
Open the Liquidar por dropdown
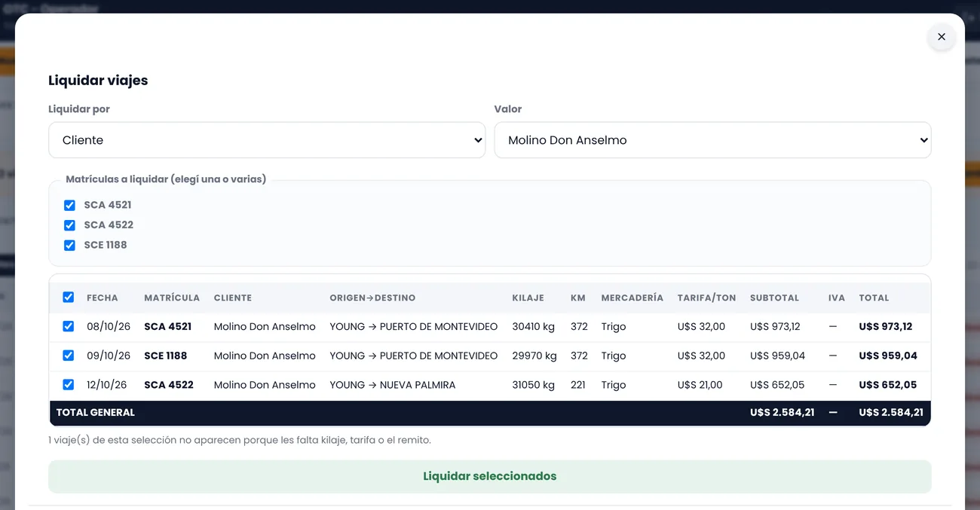(267, 140)
